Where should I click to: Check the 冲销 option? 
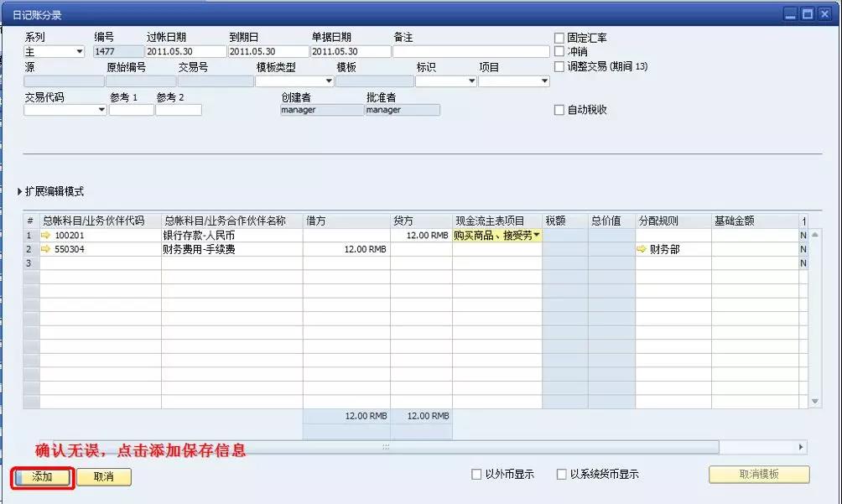coord(559,50)
